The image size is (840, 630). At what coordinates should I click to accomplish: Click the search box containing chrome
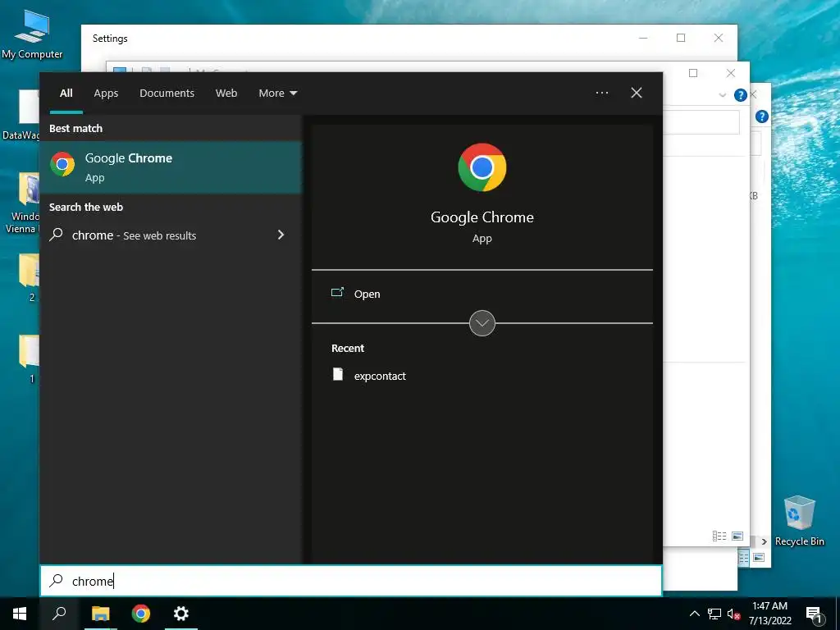click(351, 581)
